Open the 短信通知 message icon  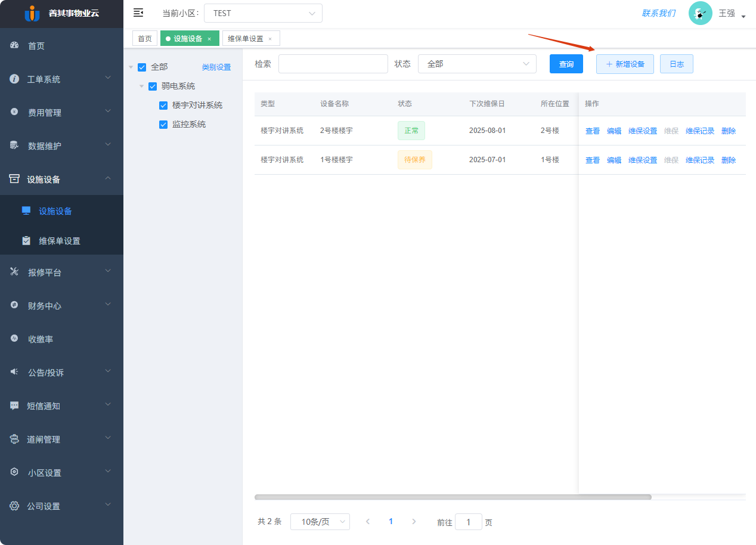(13, 405)
